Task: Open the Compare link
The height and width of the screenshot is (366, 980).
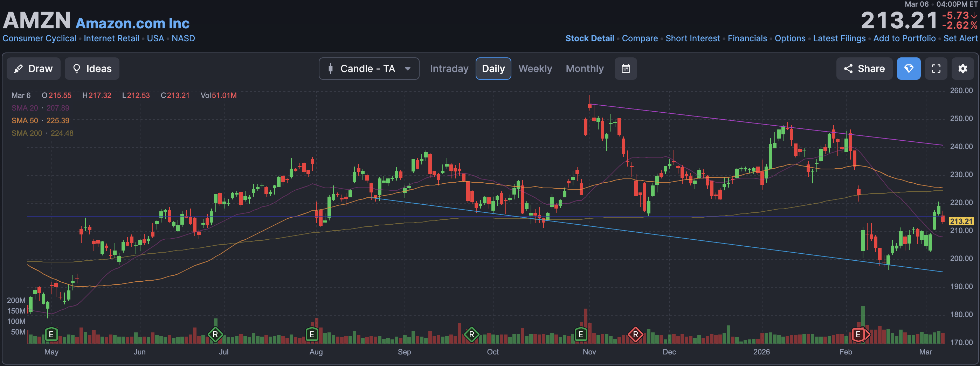Action: pos(640,38)
